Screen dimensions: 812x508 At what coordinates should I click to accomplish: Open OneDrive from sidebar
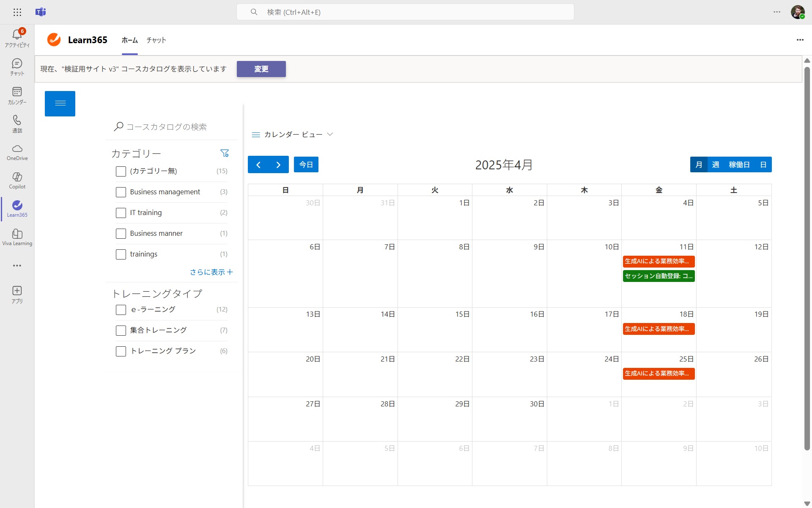[x=17, y=152]
